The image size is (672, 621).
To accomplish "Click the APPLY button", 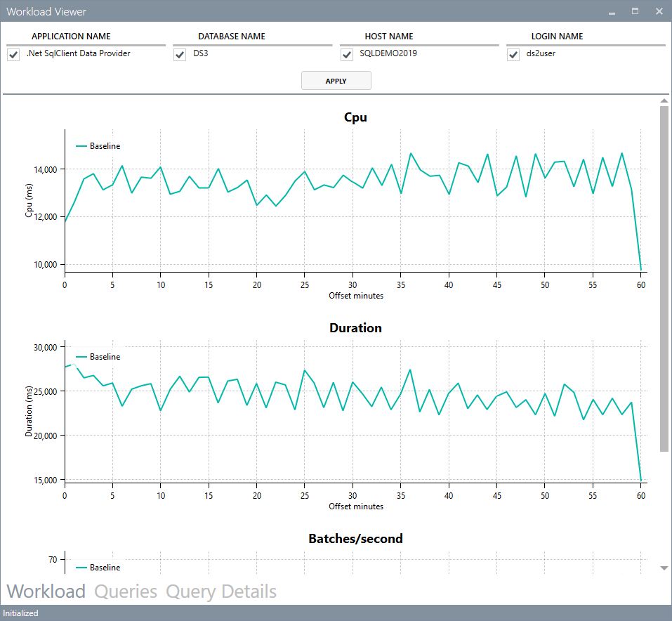I will pyautogui.click(x=336, y=81).
